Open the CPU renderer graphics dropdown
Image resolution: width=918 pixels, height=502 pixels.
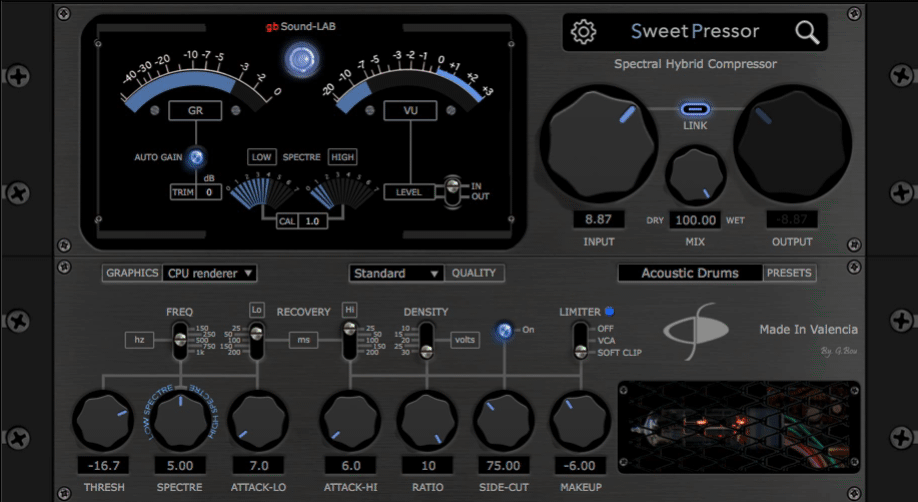209,273
